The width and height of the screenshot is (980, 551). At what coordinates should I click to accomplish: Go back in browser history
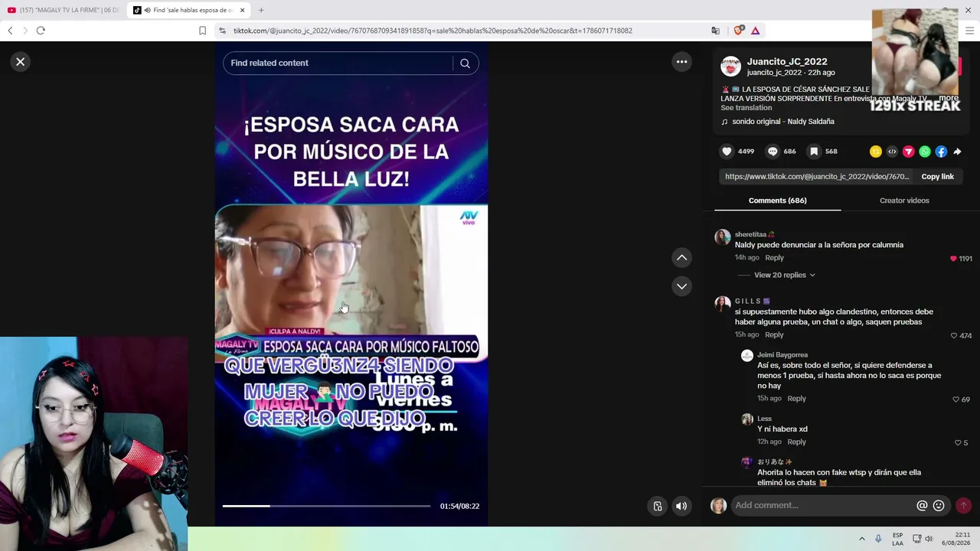click(10, 31)
